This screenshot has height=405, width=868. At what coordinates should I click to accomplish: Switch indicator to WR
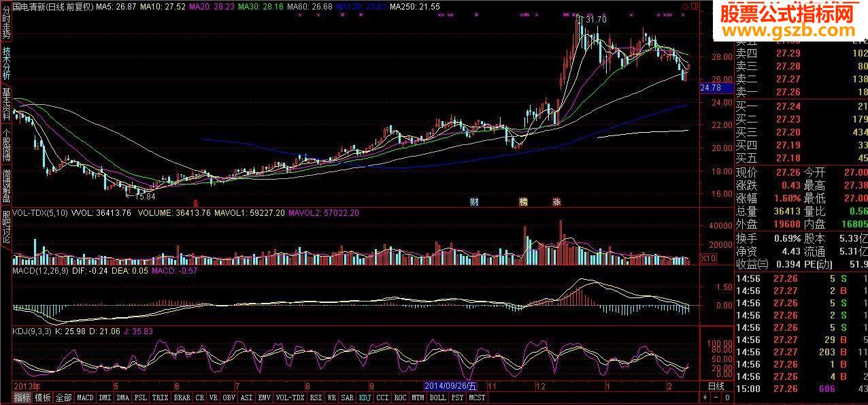[332, 398]
